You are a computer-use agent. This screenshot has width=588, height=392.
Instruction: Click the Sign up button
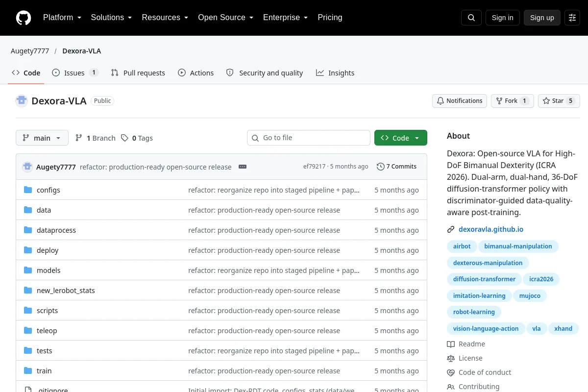pyautogui.click(x=542, y=18)
